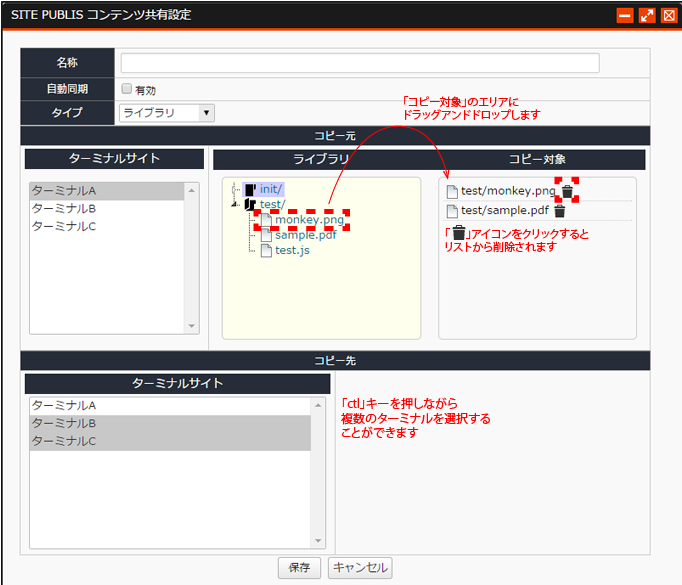Viewport: 682px width, 585px height.
Task: Open the タイプ dropdown showing ライブラリ
Action: pos(167,113)
